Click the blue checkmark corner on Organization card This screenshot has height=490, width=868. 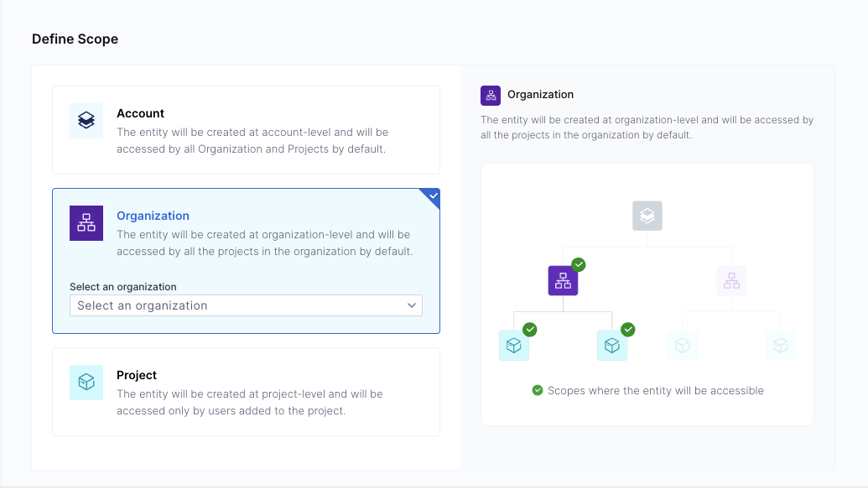[x=433, y=196]
